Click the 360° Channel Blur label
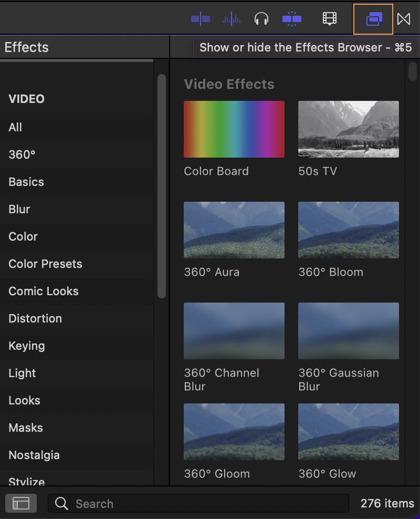 point(222,380)
